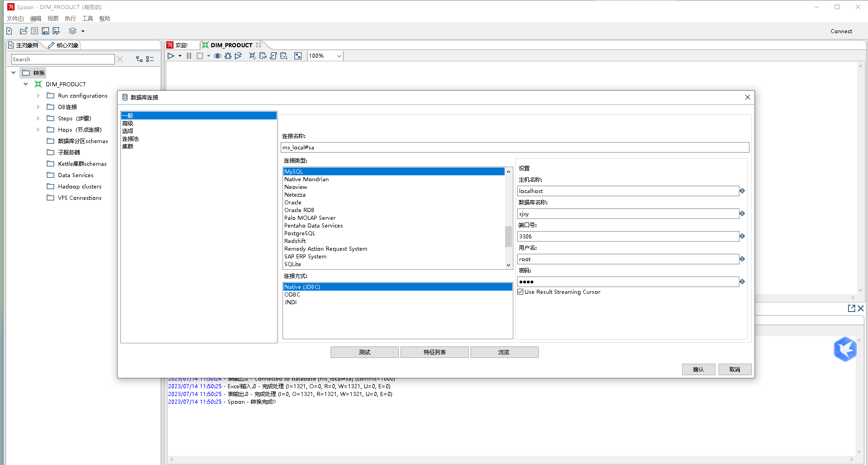Click variable icon beside 密码 field
Viewport: 868px width, 465px height.
pyautogui.click(x=742, y=282)
